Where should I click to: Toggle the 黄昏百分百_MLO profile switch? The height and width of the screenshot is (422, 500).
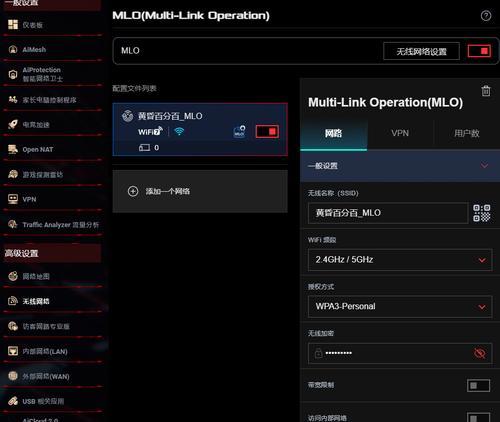(267, 131)
